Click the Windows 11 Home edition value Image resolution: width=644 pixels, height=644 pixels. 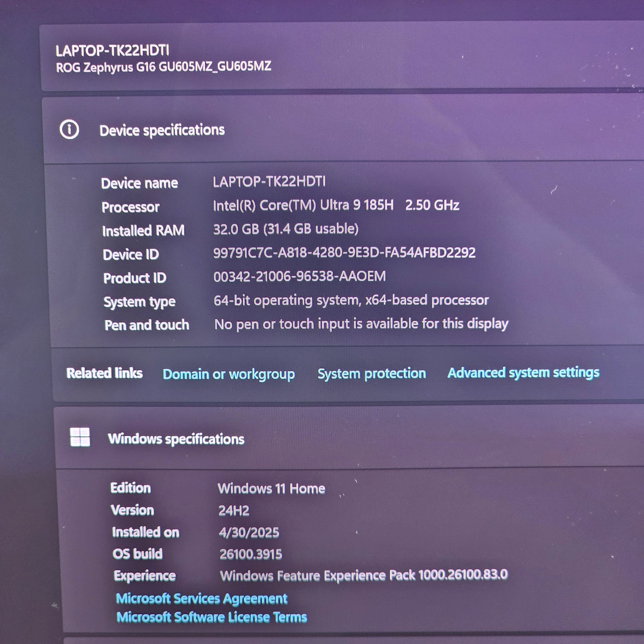click(x=271, y=489)
